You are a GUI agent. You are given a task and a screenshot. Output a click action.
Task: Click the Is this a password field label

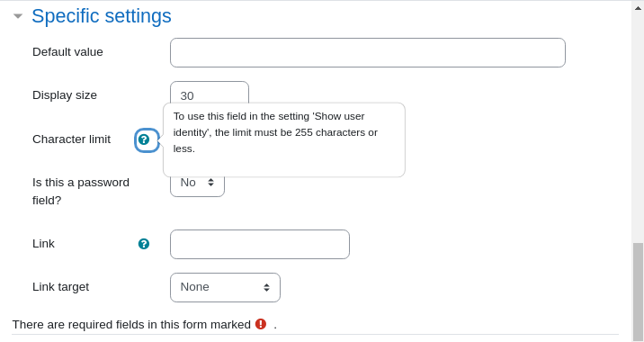(x=81, y=191)
